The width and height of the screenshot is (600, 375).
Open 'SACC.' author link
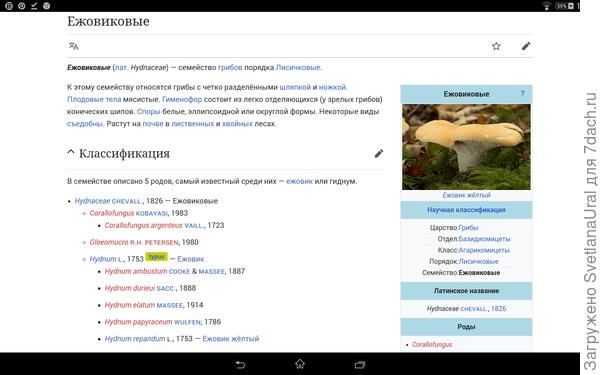tap(166, 289)
